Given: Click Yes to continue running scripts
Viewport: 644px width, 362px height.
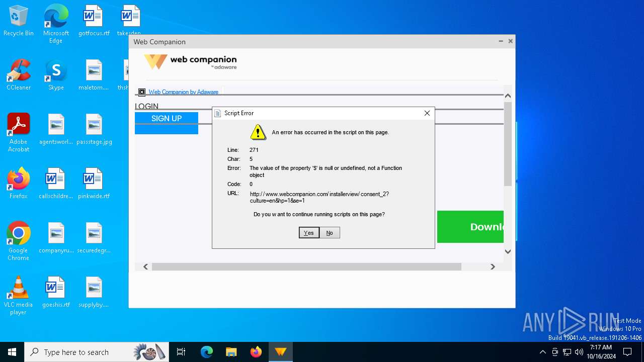Looking at the screenshot, I should [x=309, y=233].
